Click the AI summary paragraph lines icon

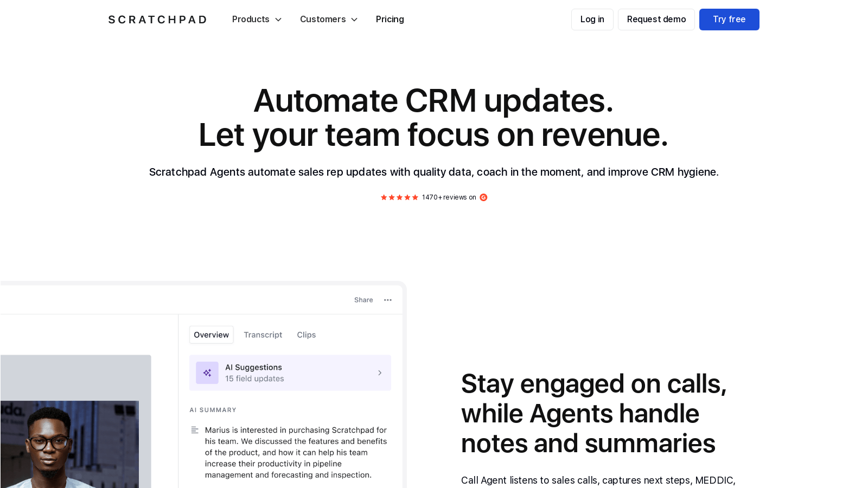point(195,430)
